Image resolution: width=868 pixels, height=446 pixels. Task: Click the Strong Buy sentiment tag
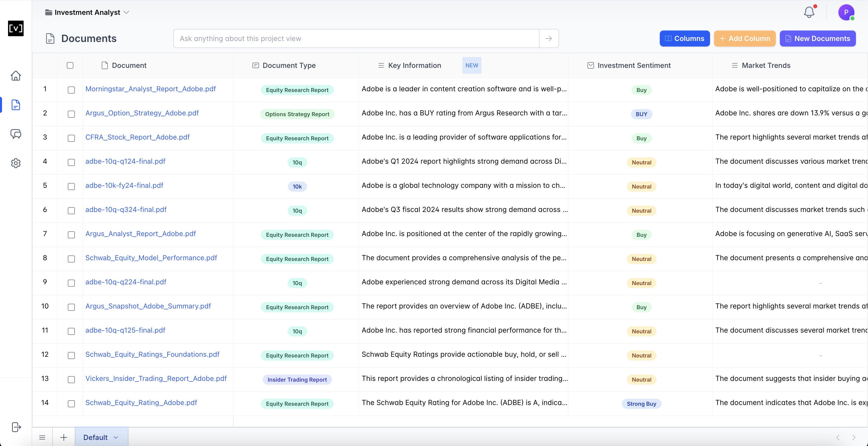[x=641, y=404]
